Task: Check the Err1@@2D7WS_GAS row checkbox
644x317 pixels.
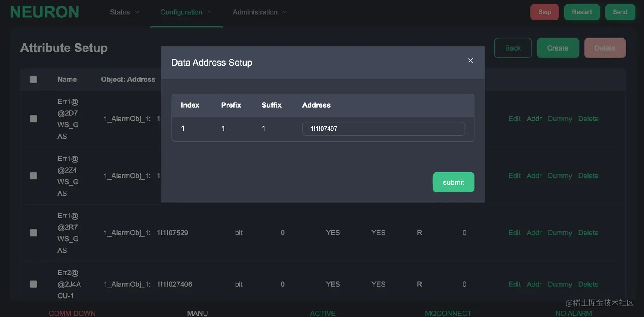Action: point(33,119)
